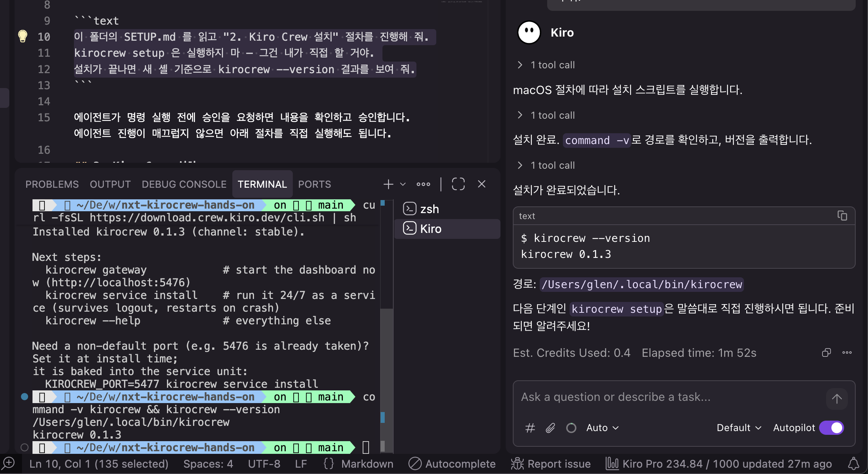Screen dimensions: 868x474
Task: Add context with the # icon
Action: [x=530, y=428]
